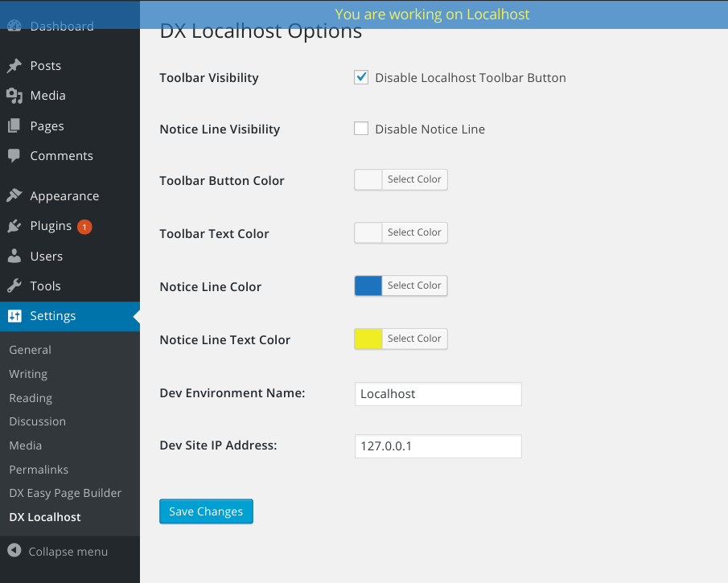
Task: Open DX Easy Page Builder settings
Action: point(65,493)
